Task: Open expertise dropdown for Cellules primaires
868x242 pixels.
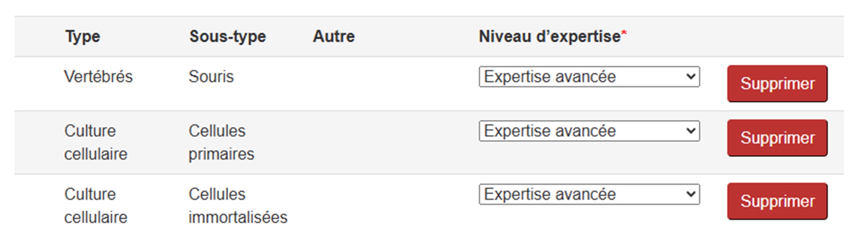Action: [x=589, y=131]
